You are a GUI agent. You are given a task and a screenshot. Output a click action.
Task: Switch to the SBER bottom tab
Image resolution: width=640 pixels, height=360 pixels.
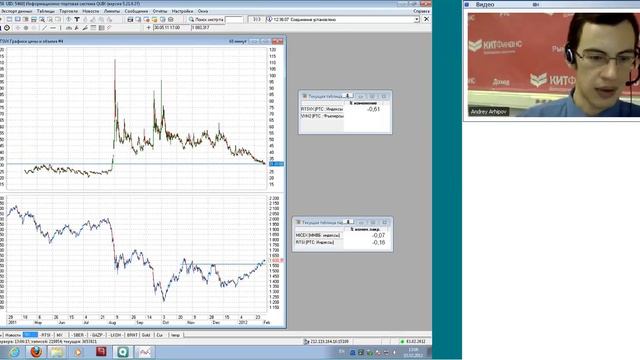tap(78, 335)
